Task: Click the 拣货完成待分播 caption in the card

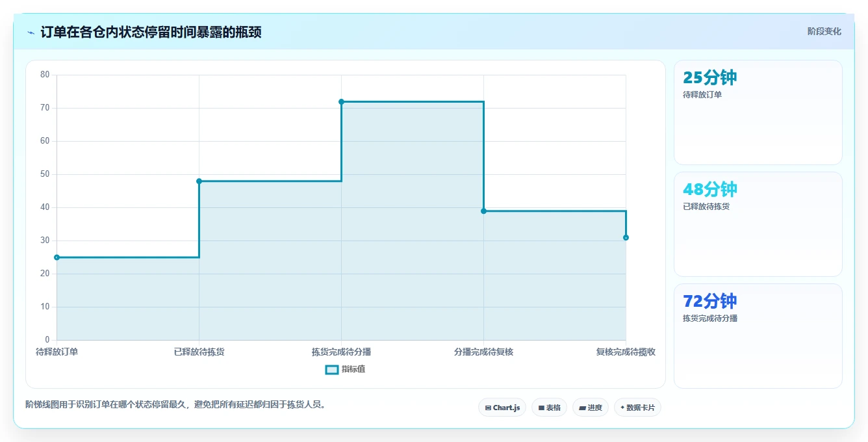Action: point(710,318)
